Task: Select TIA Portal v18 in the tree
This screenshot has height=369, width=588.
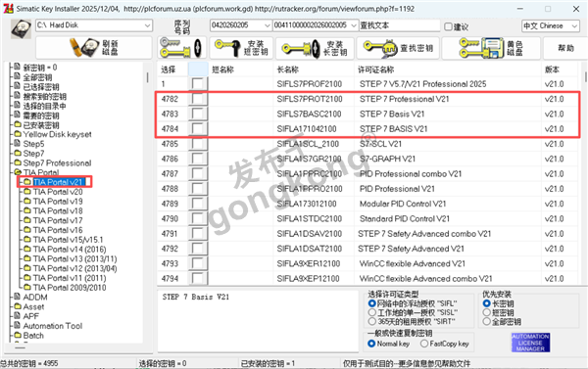Action: 58,210
